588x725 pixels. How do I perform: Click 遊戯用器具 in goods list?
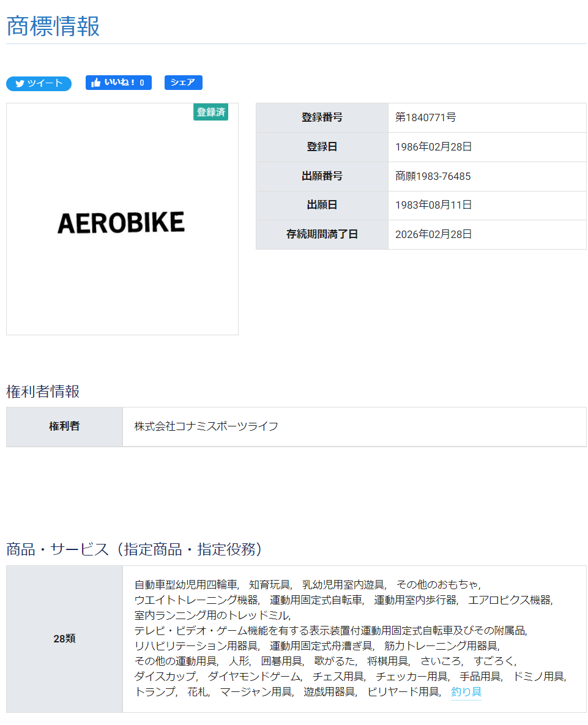[x=330, y=692]
